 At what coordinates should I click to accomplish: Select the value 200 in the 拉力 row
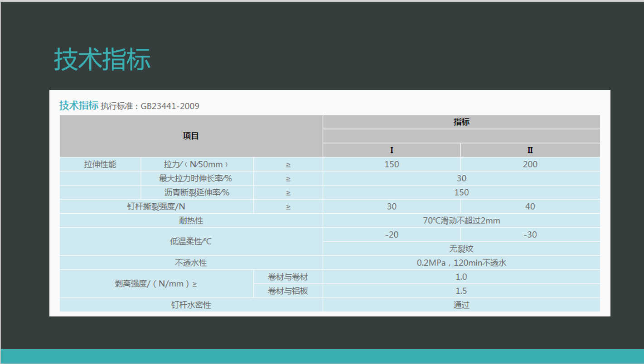(530, 164)
